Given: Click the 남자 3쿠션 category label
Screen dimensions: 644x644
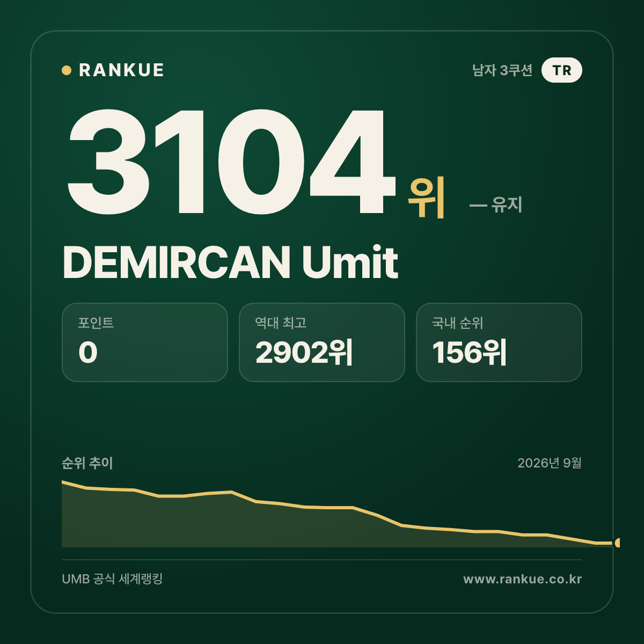Looking at the screenshot, I should 502,70.
